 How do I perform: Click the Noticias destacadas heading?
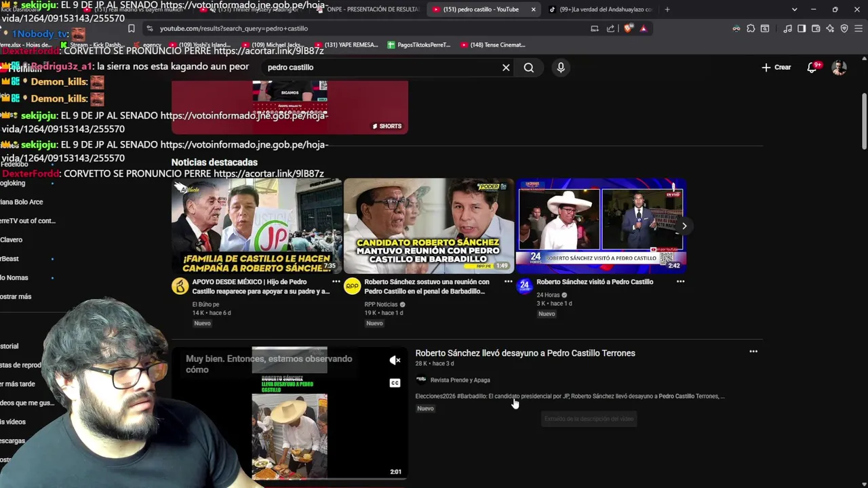click(x=214, y=163)
